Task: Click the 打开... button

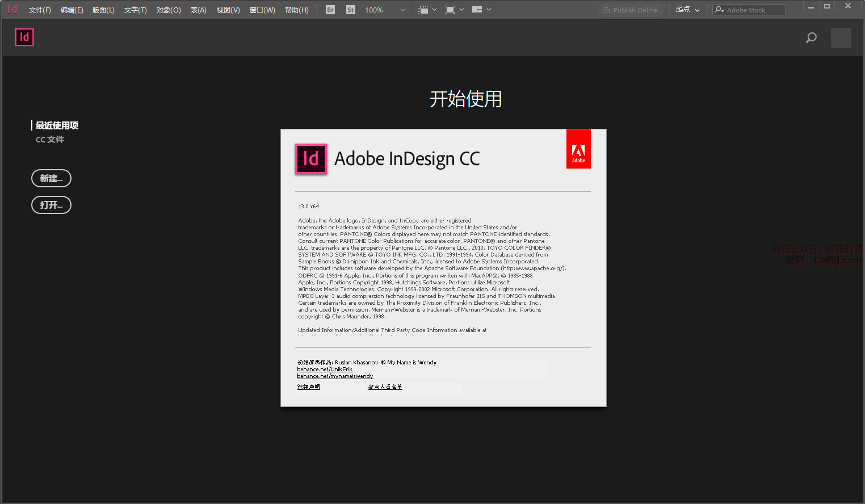Action: pos(51,205)
